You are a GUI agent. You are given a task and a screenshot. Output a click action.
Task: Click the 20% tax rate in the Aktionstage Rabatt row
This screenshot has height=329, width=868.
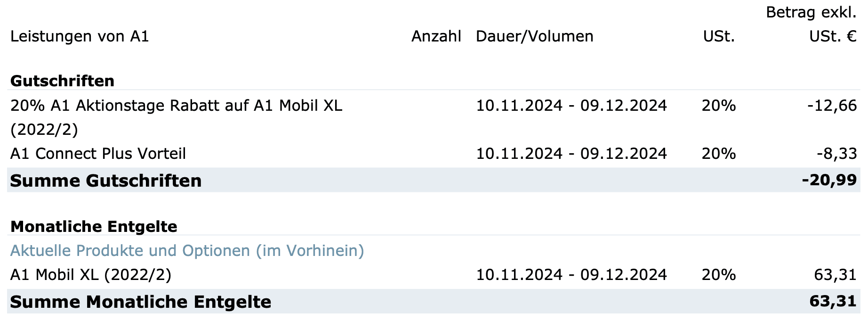(718, 106)
